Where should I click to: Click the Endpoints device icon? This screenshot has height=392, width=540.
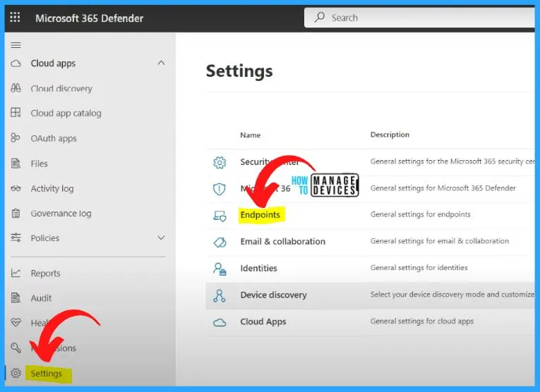(220, 216)
